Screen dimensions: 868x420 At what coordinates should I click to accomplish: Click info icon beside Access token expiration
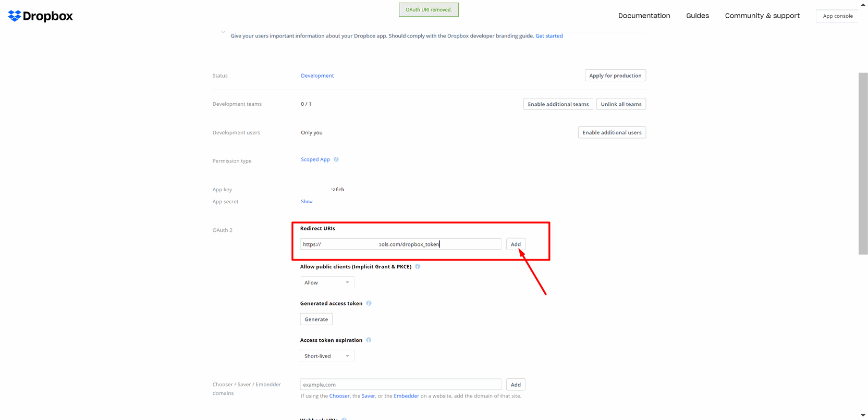pyautogui.click(x=369, y=340)
